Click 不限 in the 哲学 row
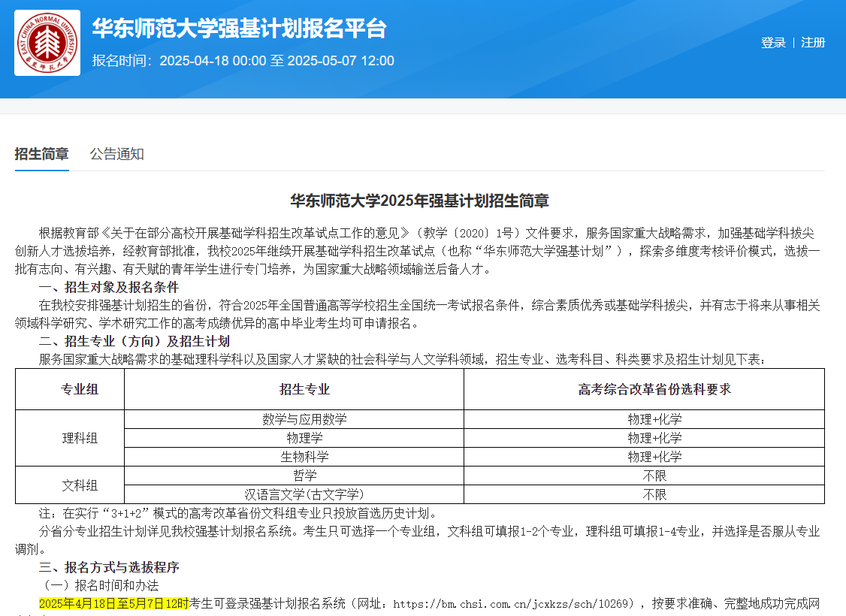Image resolution: width=846 pixels, height=616 pixels. (644, 476)
